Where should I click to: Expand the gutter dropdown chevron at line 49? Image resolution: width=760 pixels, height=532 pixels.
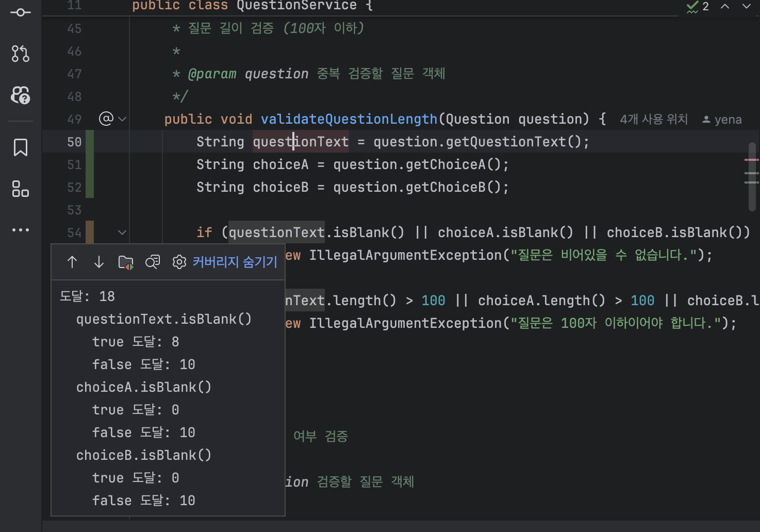[x=122, y=119]
